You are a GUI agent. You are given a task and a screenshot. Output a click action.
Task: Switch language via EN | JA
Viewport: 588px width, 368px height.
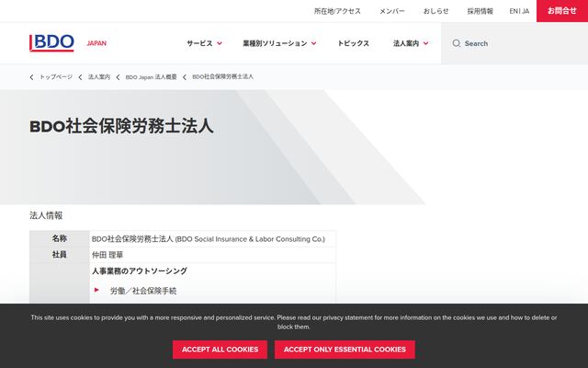click(x=519, y=11)
